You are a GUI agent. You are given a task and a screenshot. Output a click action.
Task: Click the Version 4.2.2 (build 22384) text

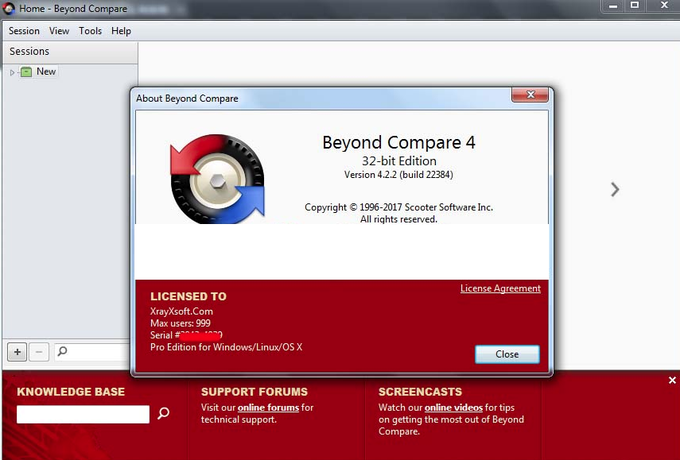(399, 175)
